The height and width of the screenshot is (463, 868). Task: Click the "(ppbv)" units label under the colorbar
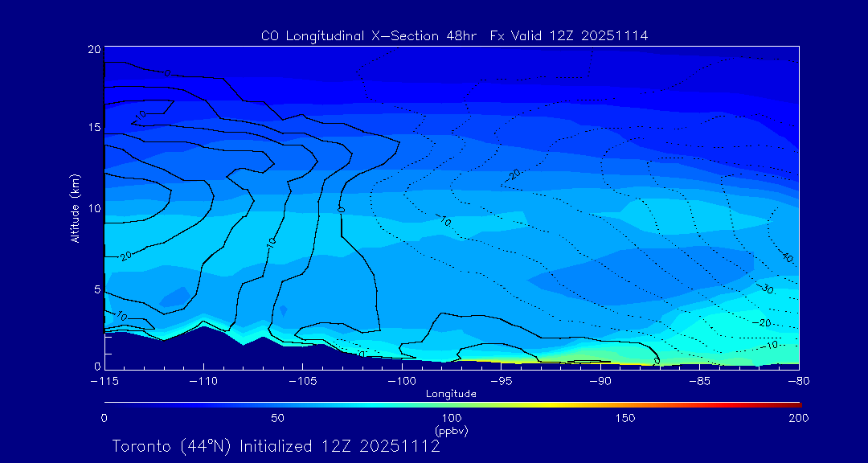(x=452, y=430)
